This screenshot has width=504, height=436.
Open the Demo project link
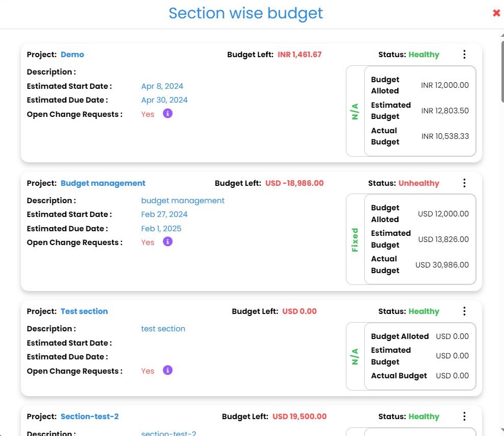[72, 55]
